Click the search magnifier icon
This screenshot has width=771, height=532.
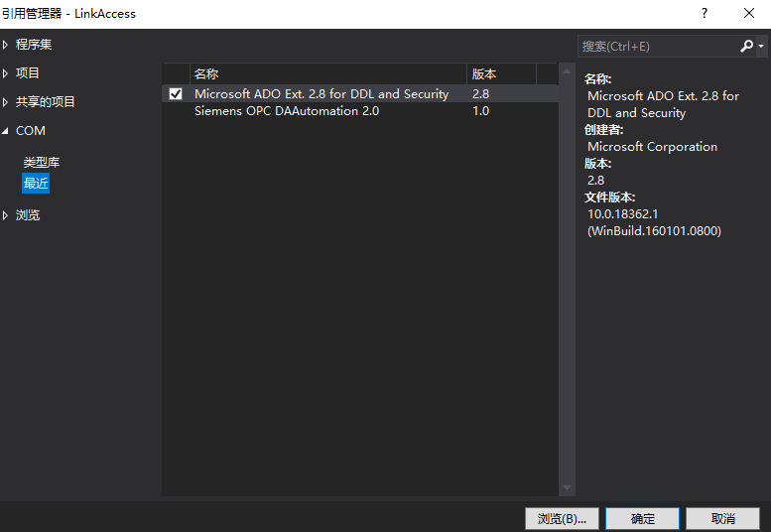pyautogui.click(x=746, y=47)
